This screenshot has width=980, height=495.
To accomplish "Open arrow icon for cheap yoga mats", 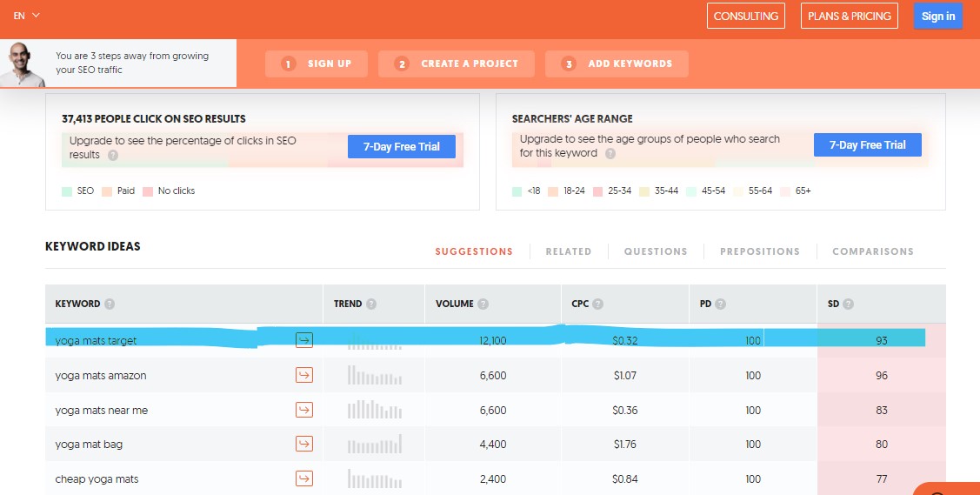I will click(303, 478).
